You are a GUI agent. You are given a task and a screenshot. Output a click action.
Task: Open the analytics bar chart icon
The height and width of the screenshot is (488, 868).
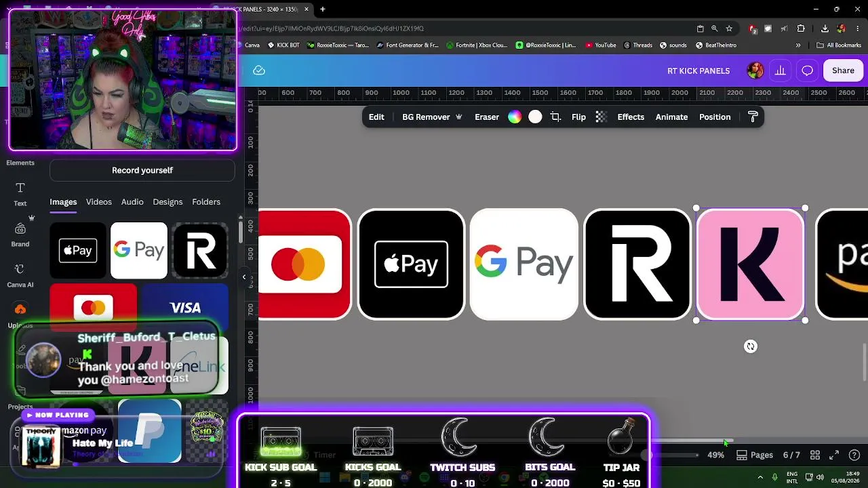click(781, 70)
